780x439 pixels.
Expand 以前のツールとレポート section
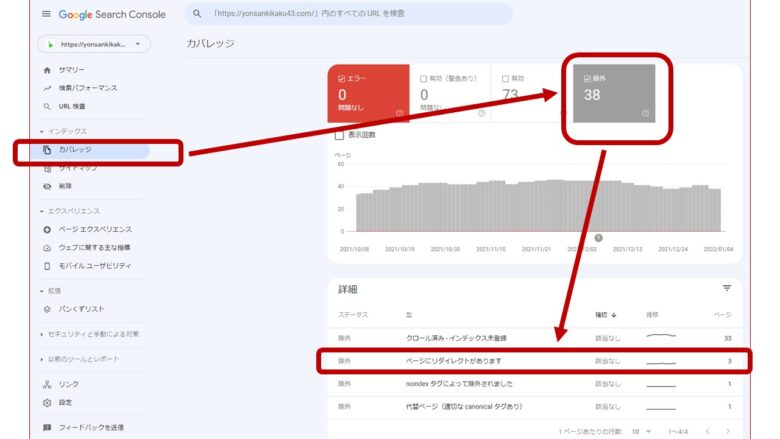41,359
